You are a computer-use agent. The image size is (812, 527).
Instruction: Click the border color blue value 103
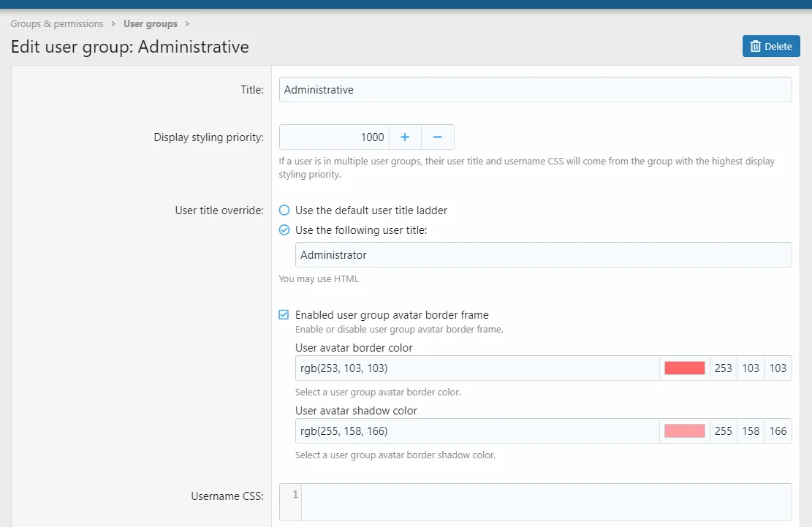pyautogui.click(x=778, y=368)
